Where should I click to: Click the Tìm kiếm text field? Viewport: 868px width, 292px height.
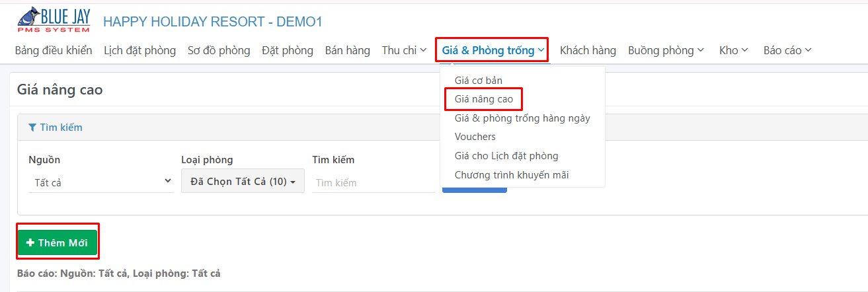click(x=374, y=182)
